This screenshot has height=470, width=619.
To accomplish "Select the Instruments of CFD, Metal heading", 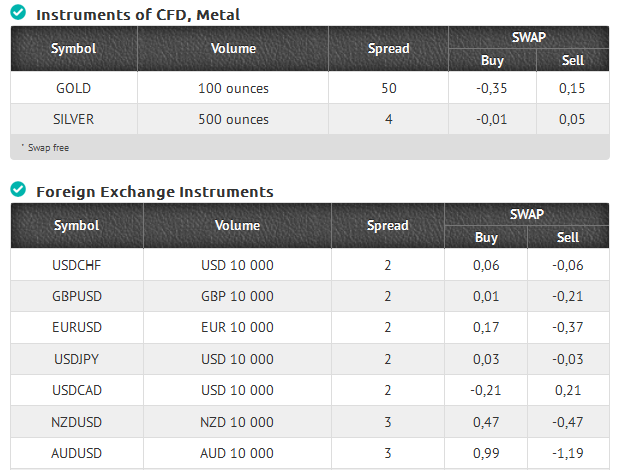I will point(138,15).
